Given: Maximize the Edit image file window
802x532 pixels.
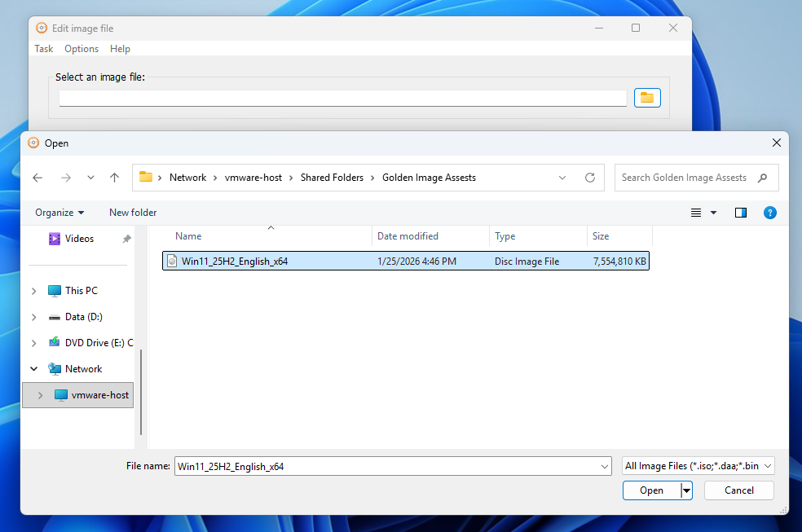Looking at the screenshot, I should 636,29.
